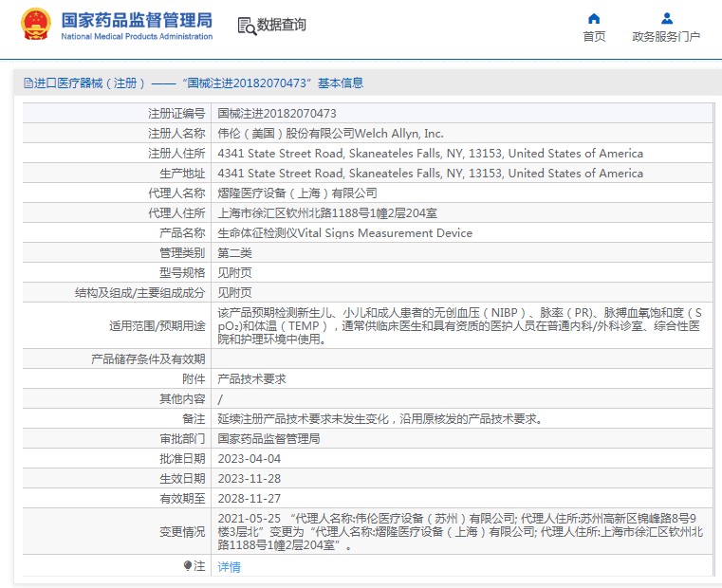Open the 详情 details link
Viewport: 722px width, 588px height.
click(x=229, y=566)
